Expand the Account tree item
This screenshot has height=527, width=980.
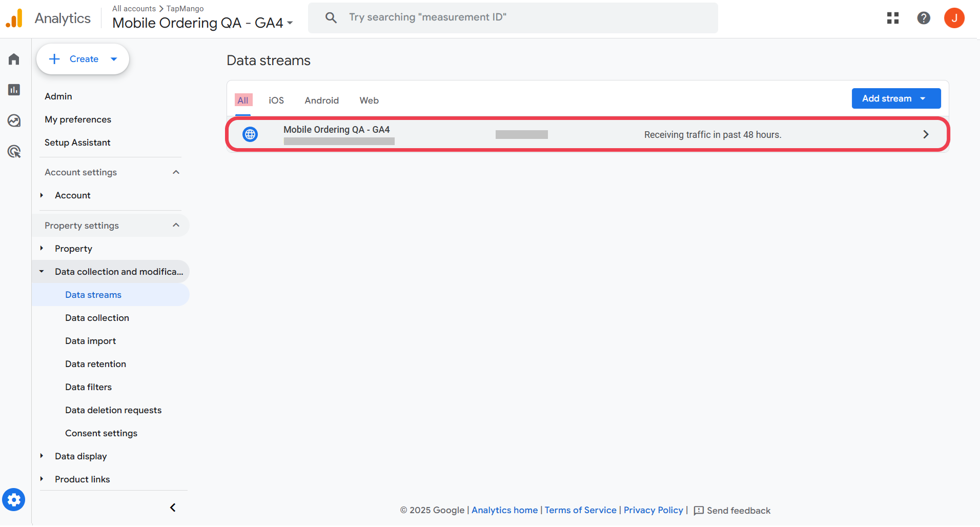point(42,195)
